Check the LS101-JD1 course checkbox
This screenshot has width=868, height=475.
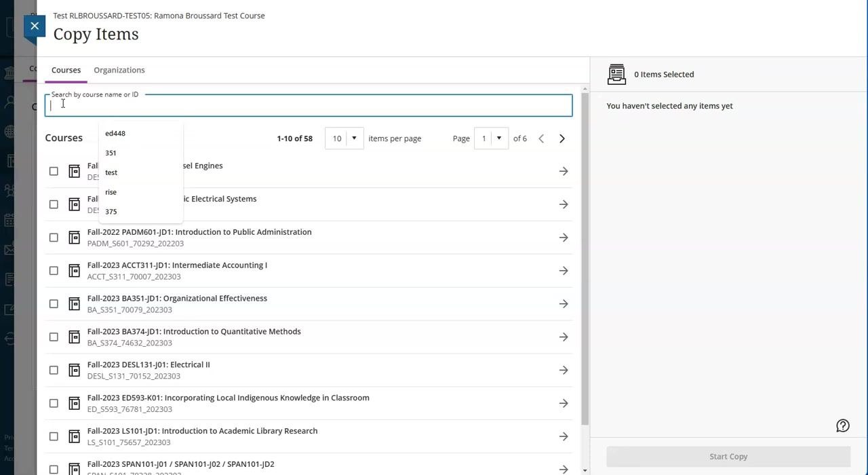pos(54,436)
